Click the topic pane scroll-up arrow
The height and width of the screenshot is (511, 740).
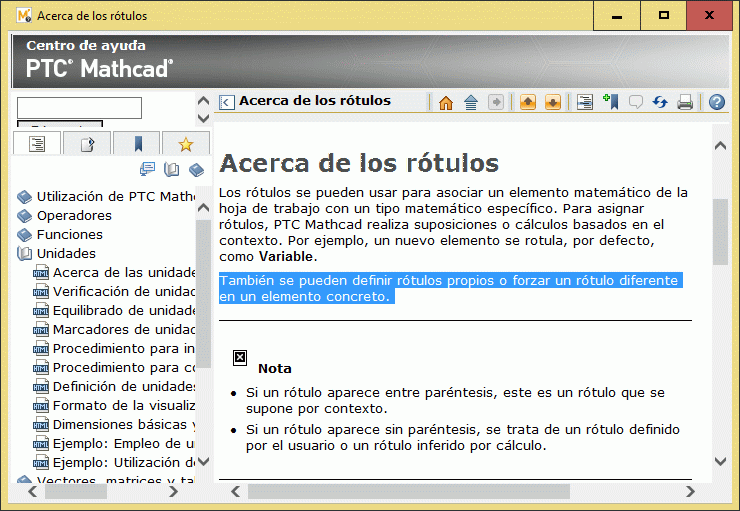[x=720, y=146]
